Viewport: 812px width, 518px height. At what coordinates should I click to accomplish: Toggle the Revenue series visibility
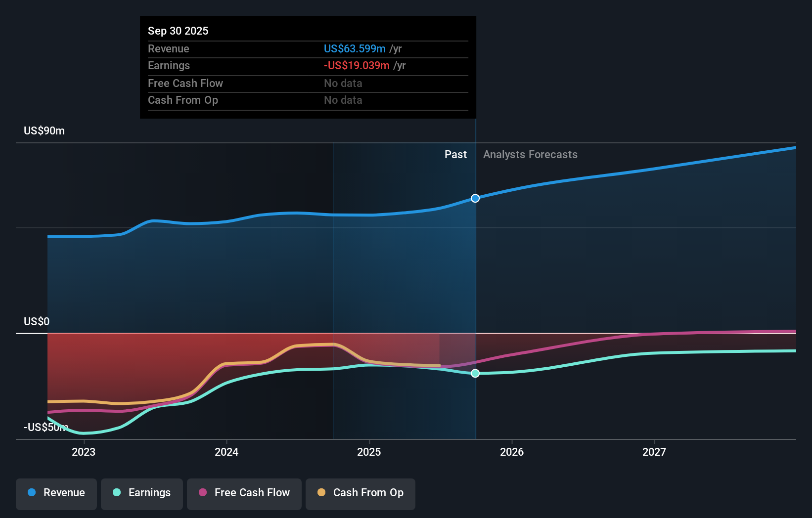(56, 494)
